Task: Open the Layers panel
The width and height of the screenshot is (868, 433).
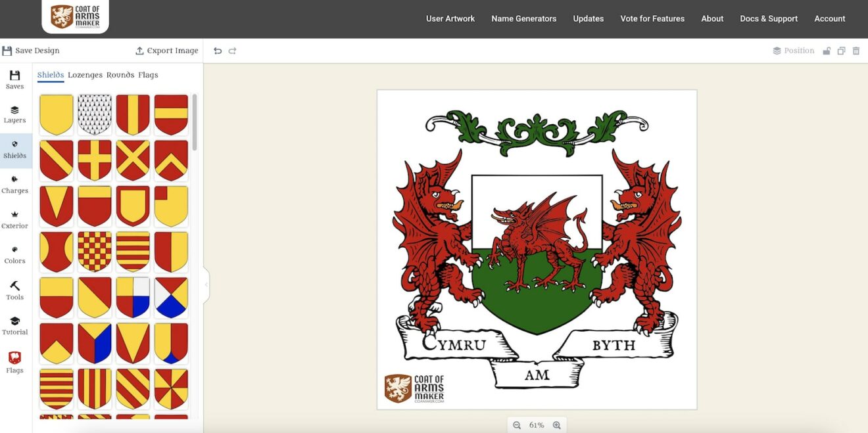Action: (x=14, y=115)
